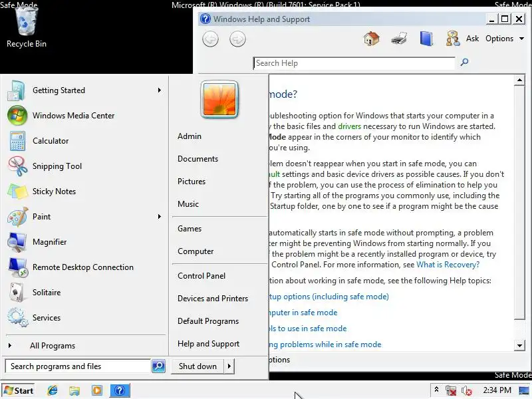Viewport: 532px width, 399px height.
Task: Click the Help back arrow button
Action: (x=210, y=39)
